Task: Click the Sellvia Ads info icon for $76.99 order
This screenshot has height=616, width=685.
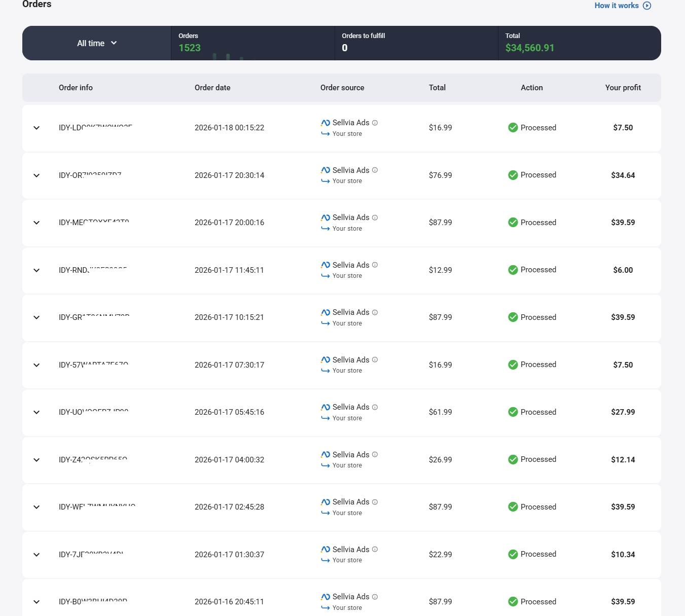Action: tap(375, 170)
